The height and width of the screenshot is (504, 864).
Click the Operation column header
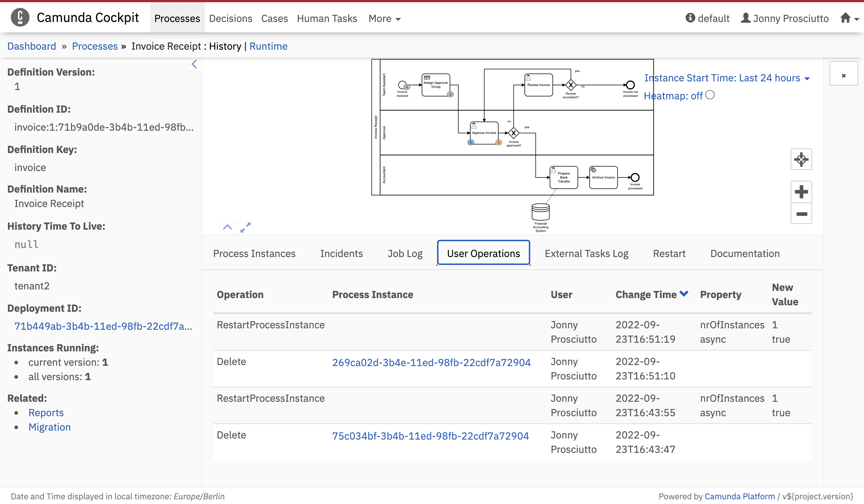tap(240, 294)
